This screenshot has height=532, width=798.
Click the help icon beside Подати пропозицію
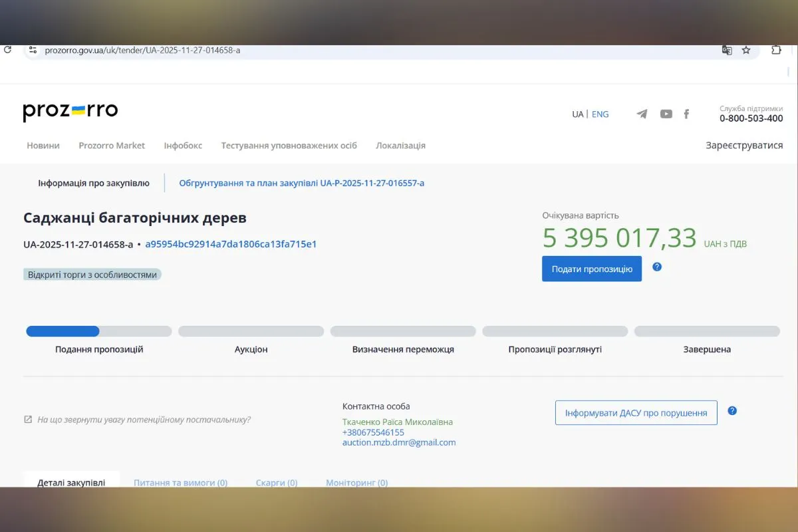pos(656,266)
